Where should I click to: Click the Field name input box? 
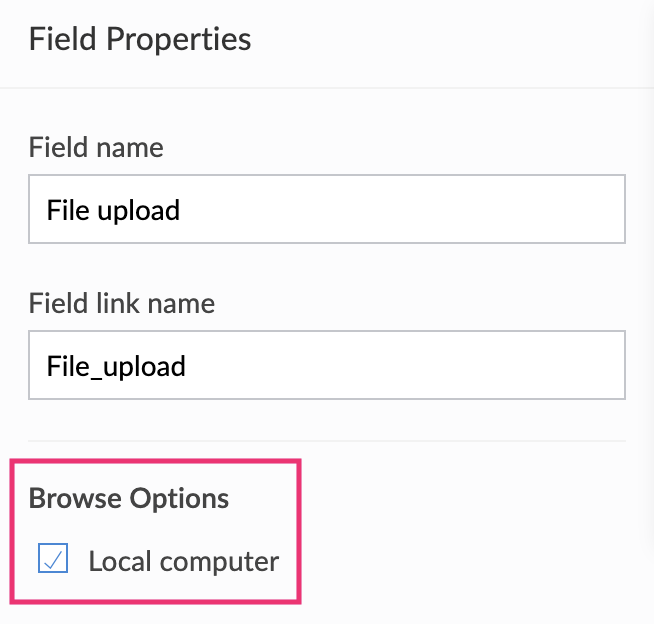point(327,210)
